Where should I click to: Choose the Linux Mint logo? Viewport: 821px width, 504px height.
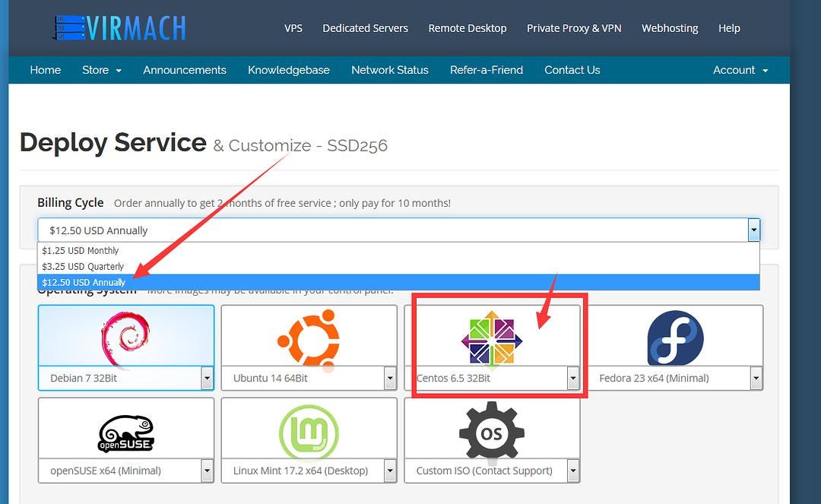click(309, 433)
